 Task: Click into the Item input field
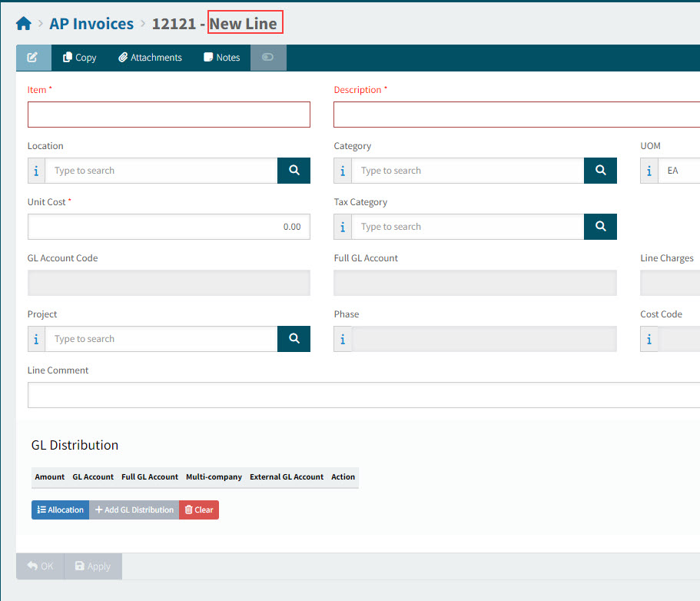[x=169, y=115]
